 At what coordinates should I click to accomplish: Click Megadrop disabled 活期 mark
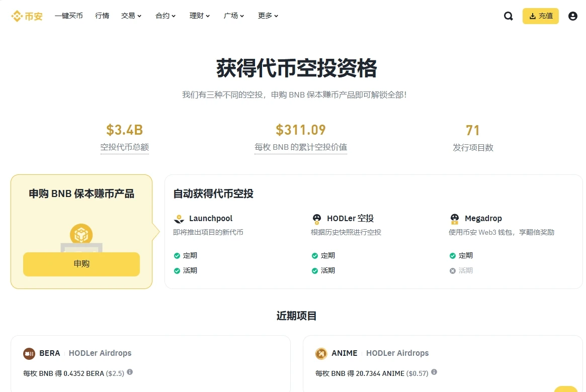(453, 271)
